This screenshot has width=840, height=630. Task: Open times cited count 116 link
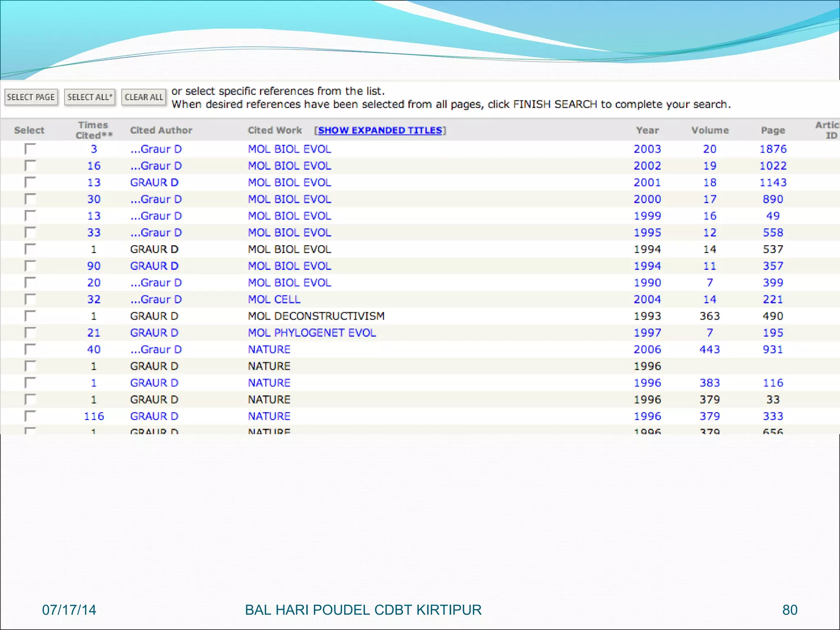[94, 416]
